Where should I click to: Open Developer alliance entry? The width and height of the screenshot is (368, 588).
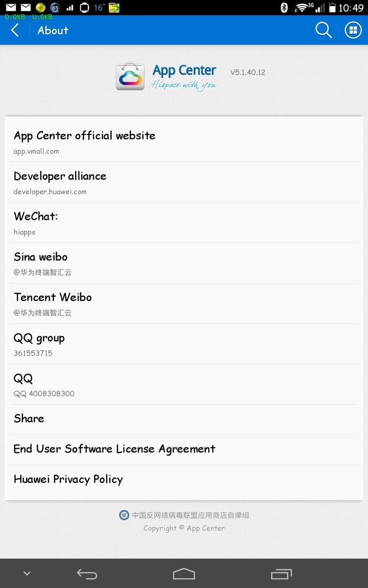pyautogui.click(x=184, y=182)
